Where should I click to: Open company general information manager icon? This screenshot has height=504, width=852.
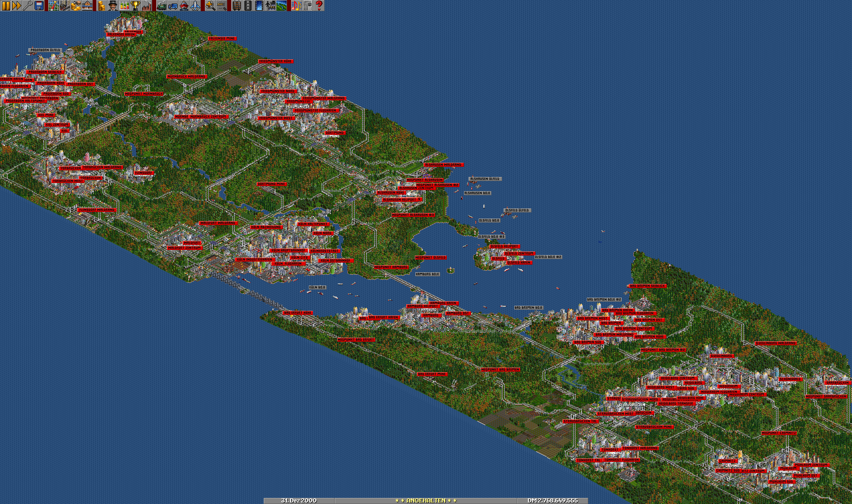click(112, 6)
